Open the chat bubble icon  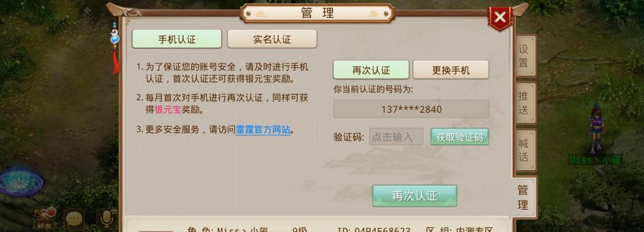74,219
